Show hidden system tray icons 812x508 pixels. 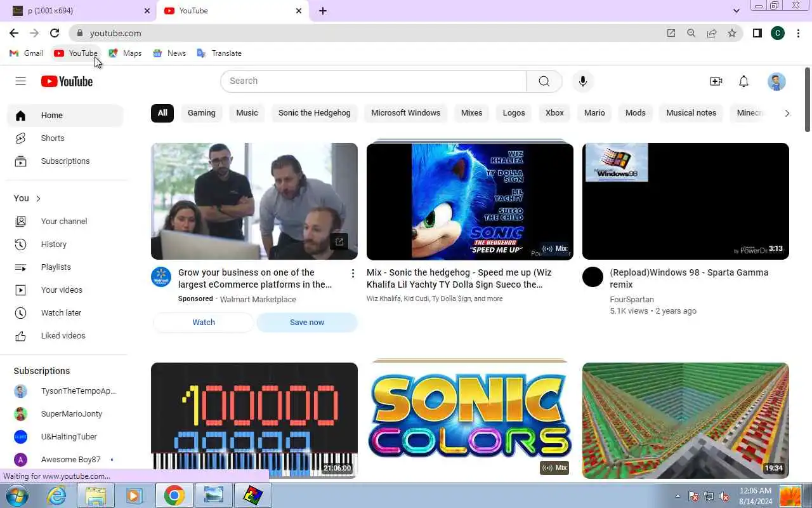click(678, 496)
